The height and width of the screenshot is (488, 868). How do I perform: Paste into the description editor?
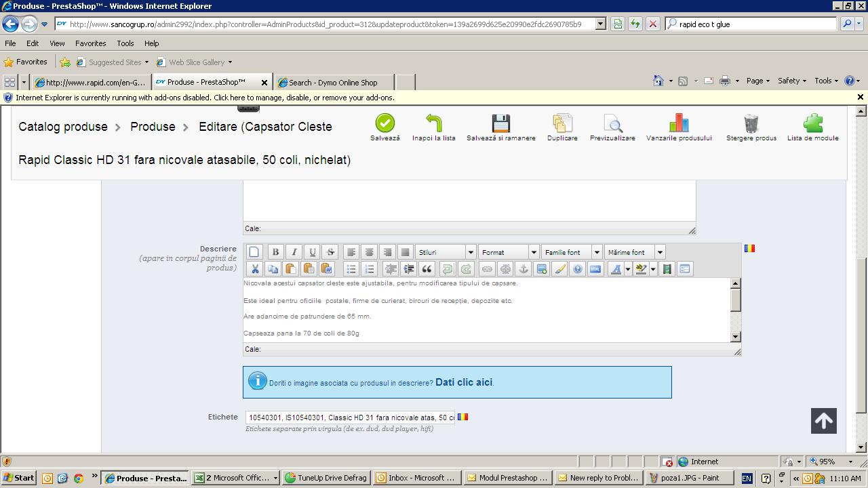pos(290,269)
